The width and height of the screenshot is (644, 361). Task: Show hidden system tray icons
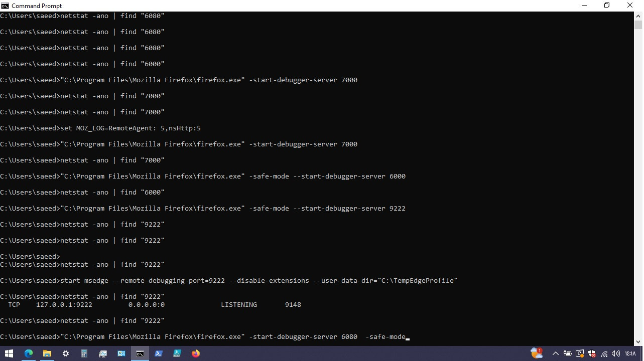[x=556, y=353]
